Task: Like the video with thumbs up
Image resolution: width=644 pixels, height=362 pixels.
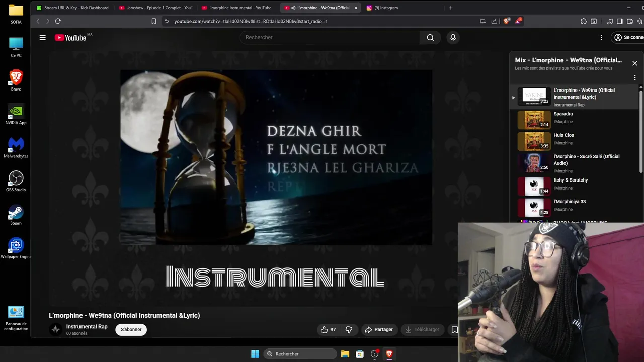Action: click(328, 329)
